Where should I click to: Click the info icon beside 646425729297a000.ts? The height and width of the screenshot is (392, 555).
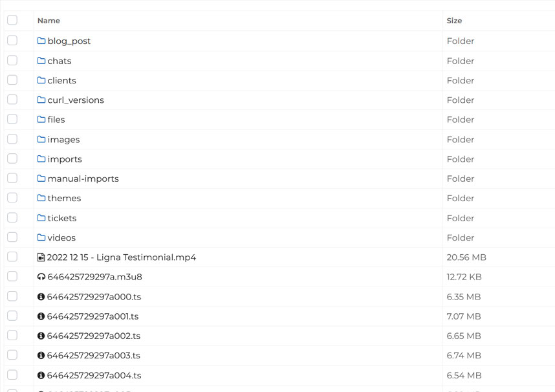[41, 297]
